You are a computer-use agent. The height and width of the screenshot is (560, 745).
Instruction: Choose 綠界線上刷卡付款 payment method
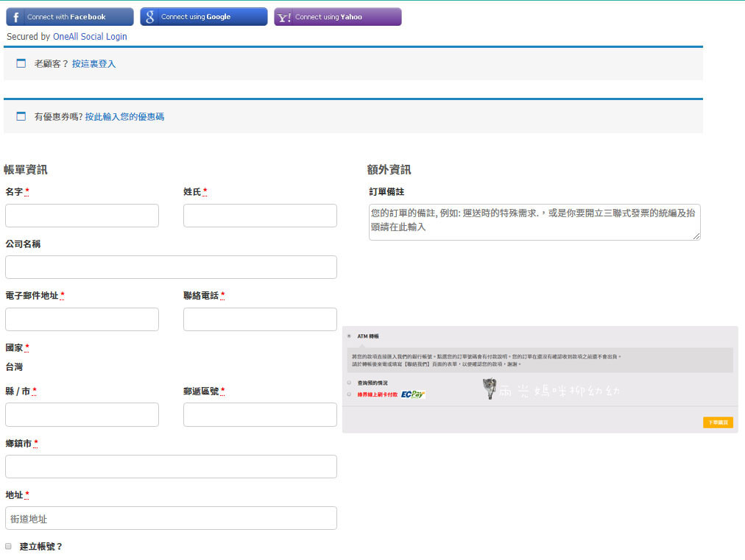click(349, 394)
